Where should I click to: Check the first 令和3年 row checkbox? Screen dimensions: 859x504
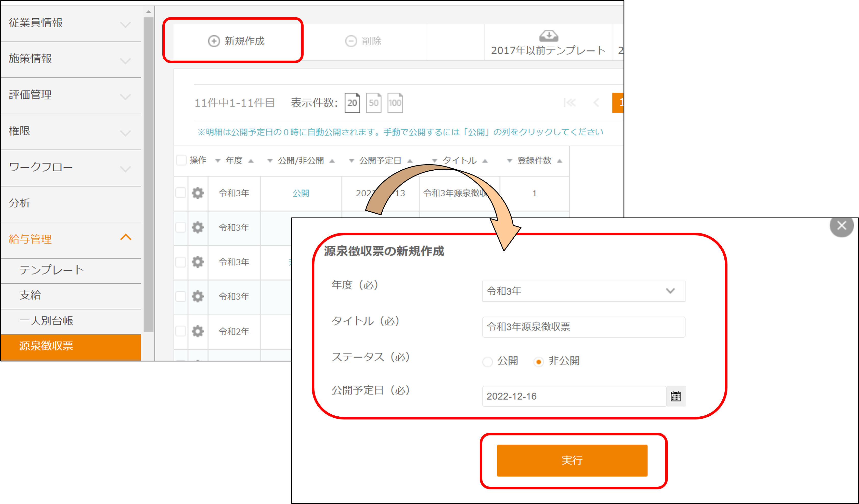[x=181, y=193]
